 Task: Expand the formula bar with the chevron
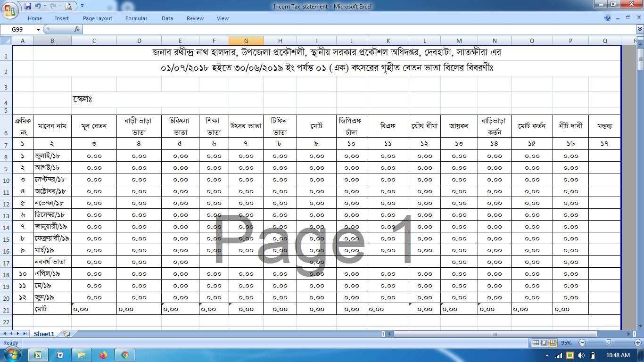pyautogui.click(x=640, y=29)
